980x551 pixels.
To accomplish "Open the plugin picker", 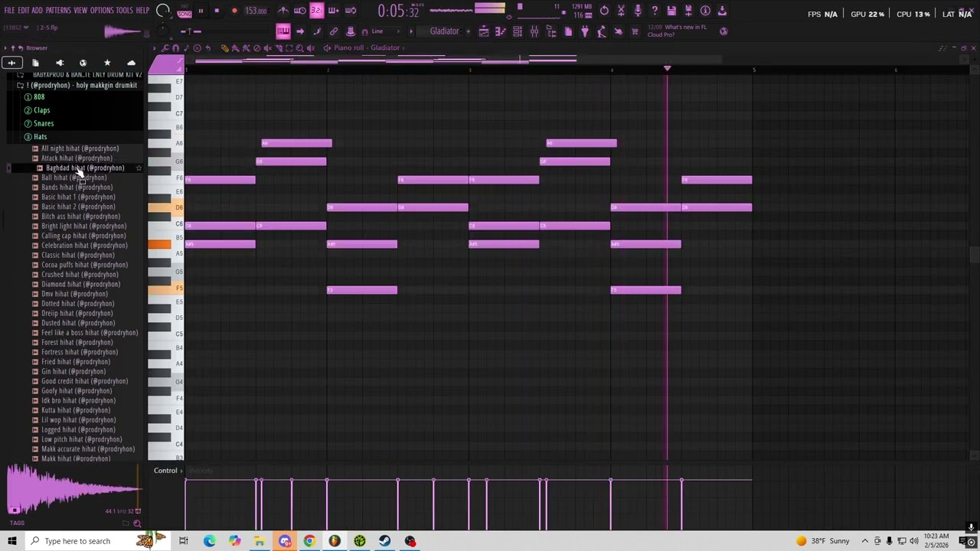I will [585, 31].
